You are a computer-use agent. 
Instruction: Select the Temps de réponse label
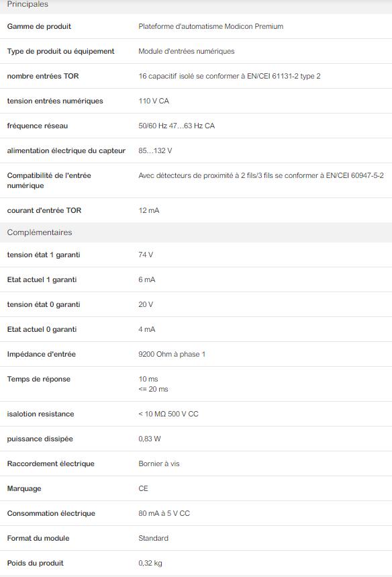pos(39,379)
